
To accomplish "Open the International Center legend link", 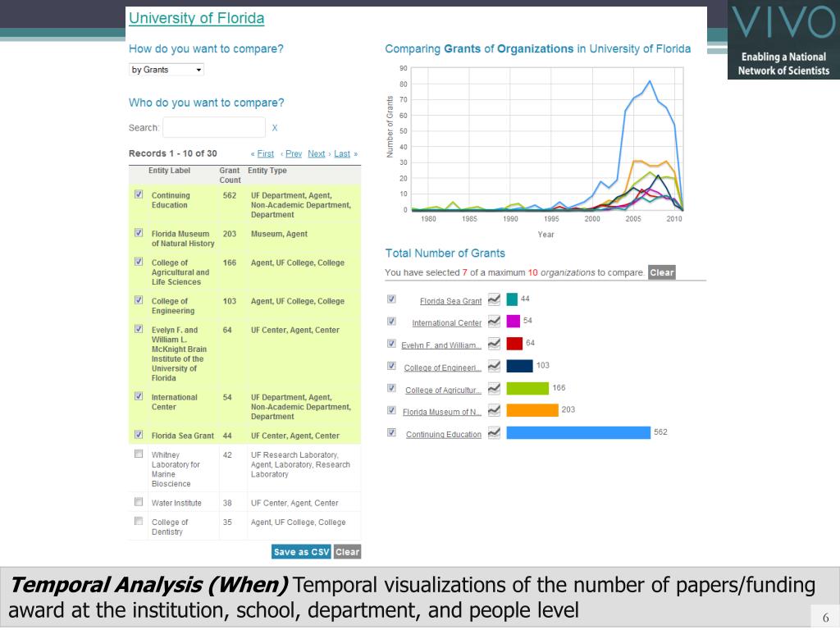I will click(447, 323).
